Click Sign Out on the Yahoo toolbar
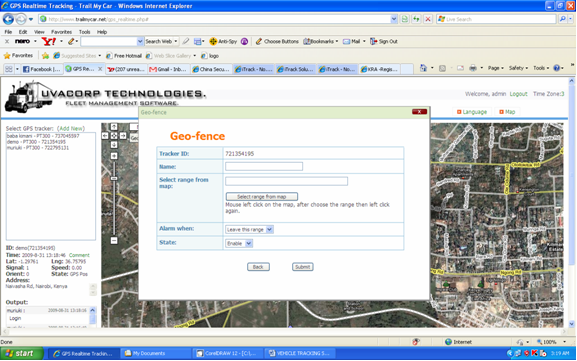577x361 pixels. click(x=384, y=41)
